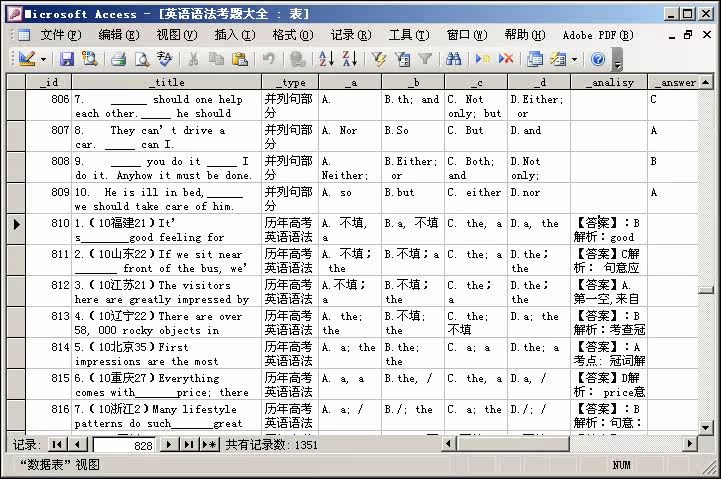Open the 视图(V) menu
Image resolution: width=721 pixels, height=479 pixels.
click(177, 35)
